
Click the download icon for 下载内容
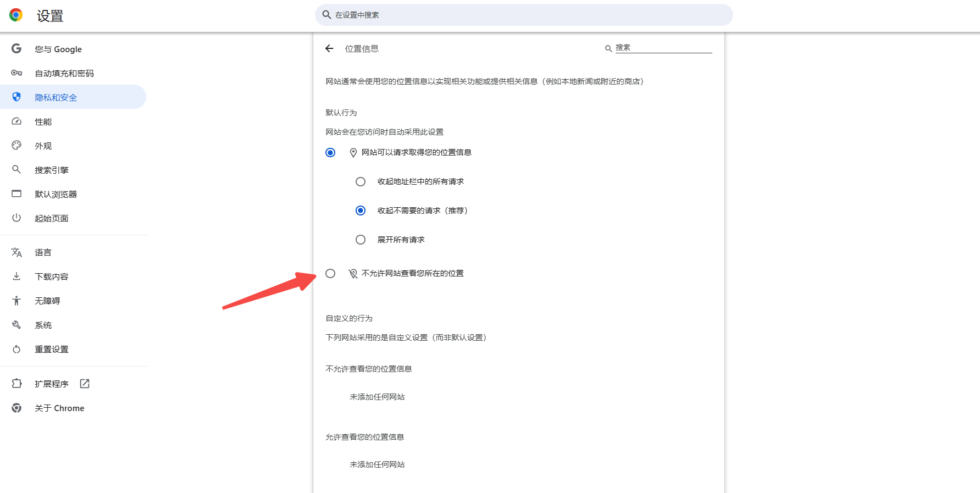(x=16, y=276)
